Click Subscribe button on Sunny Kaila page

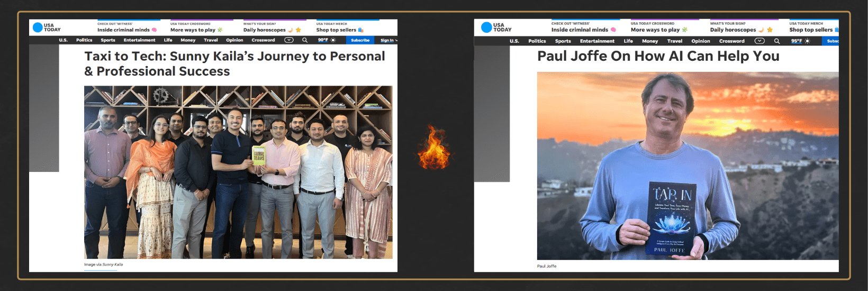(360, 40)
